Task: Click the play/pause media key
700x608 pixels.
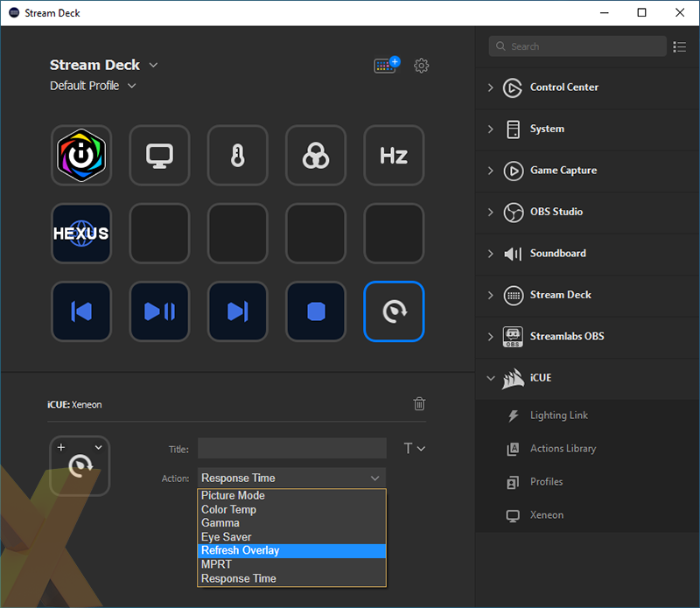Action: point(159,311)
